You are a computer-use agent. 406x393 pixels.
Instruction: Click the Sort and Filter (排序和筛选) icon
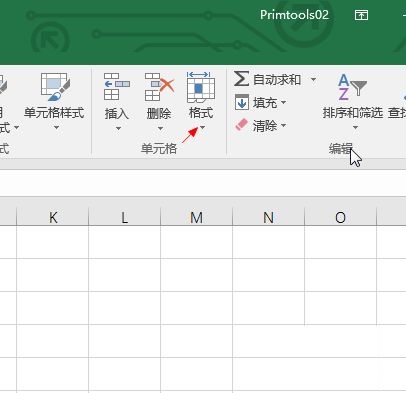(x=352, y=87)
